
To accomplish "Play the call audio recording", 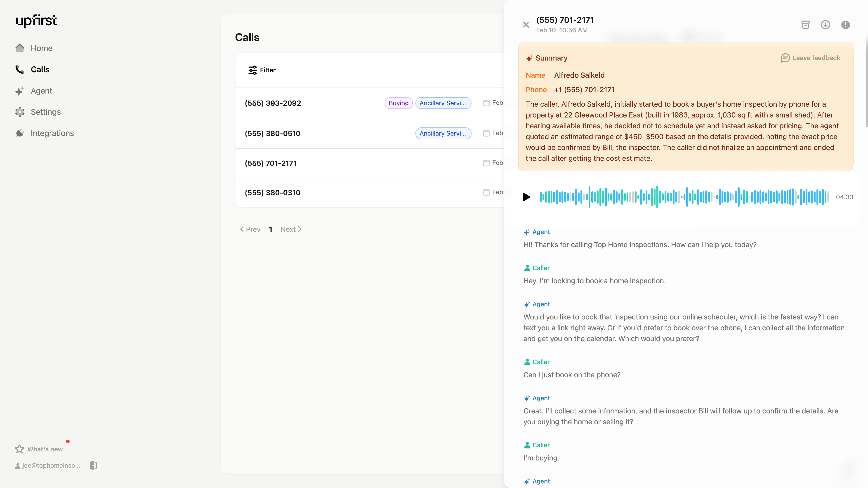I will point(526,197).
